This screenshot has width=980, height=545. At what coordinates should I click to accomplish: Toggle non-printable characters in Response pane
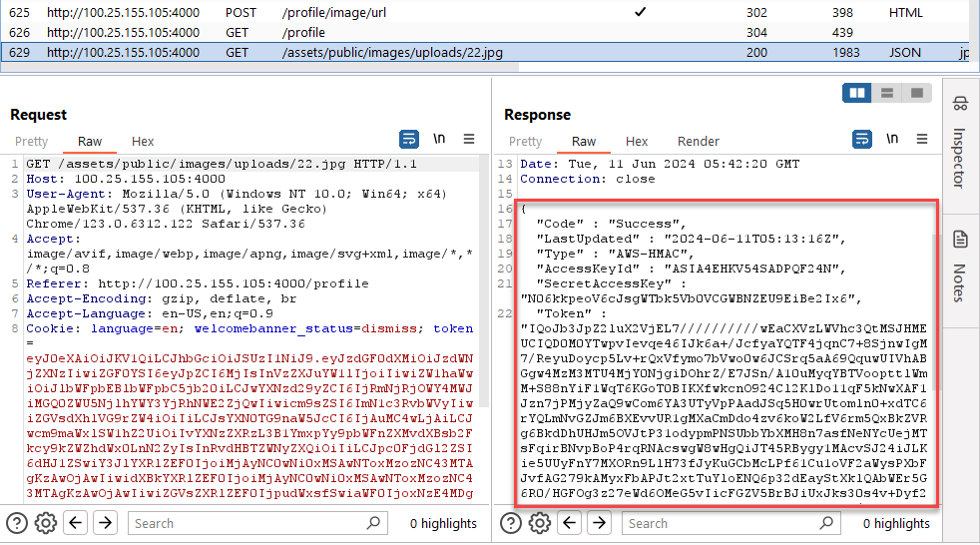tap(891, 139)
